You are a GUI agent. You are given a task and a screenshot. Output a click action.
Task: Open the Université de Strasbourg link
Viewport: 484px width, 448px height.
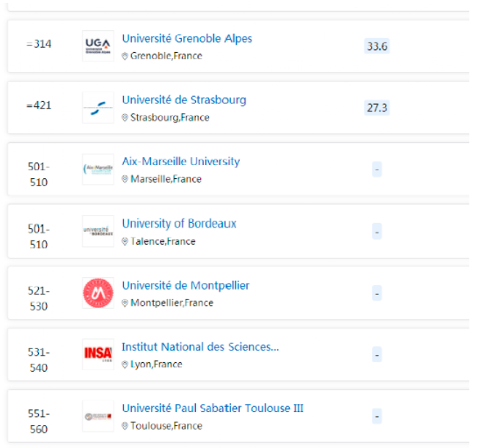pyautogui.click(x=184, y=100)
